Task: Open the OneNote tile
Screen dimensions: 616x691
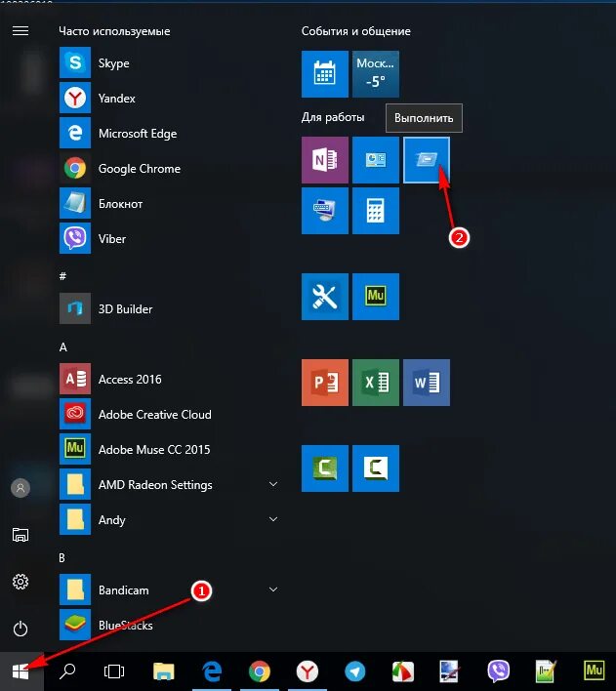Action: coord(325,160)
